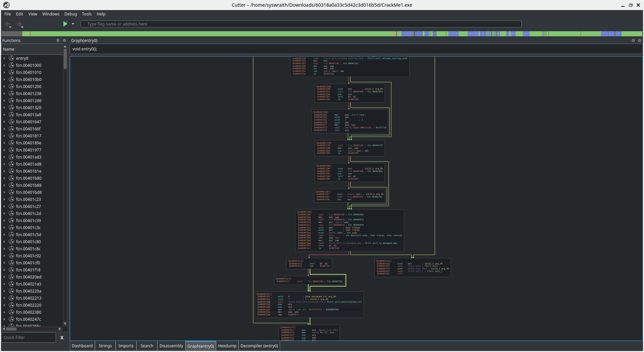This screenshot has width=644, height=352.
Task: Focus the flag name or address input field
Action: (301, 24)
